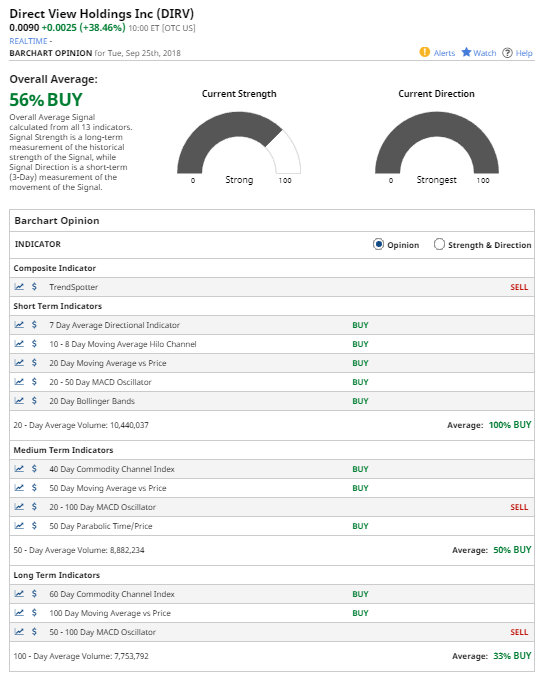Click dollar icon for 100 Day Moving Average vs Price
This screenshot has height=680, width=544.
click(34, 613)
